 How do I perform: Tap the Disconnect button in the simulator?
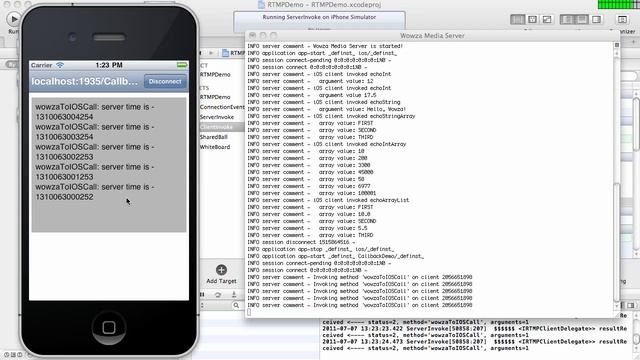[x=165, y=81]
